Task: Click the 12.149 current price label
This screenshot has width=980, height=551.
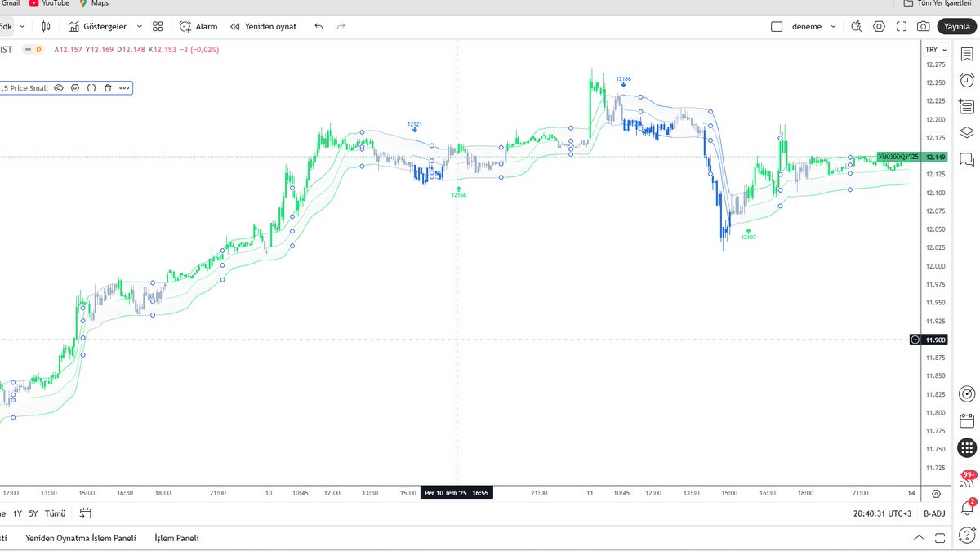Action: pos(934,157)
